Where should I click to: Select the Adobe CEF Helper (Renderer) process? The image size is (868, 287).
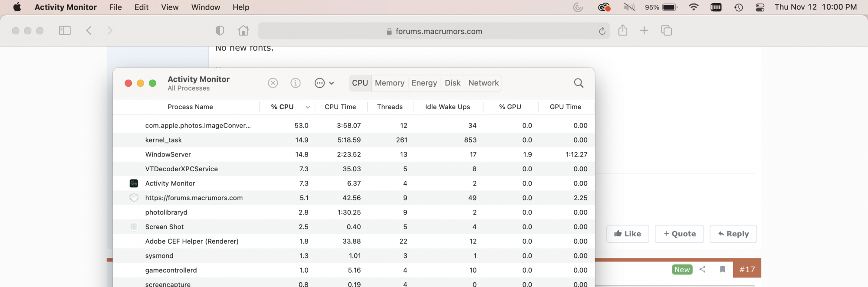[354, 241]
